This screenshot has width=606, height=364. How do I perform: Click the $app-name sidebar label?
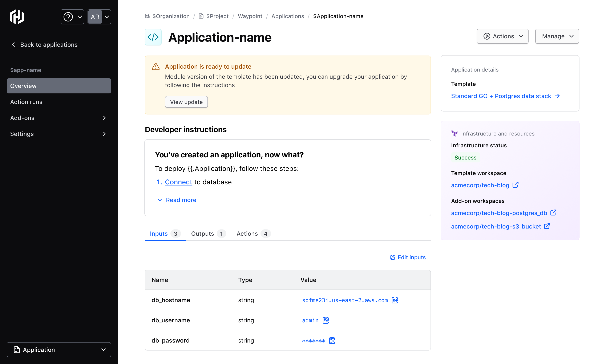(25, 70)
